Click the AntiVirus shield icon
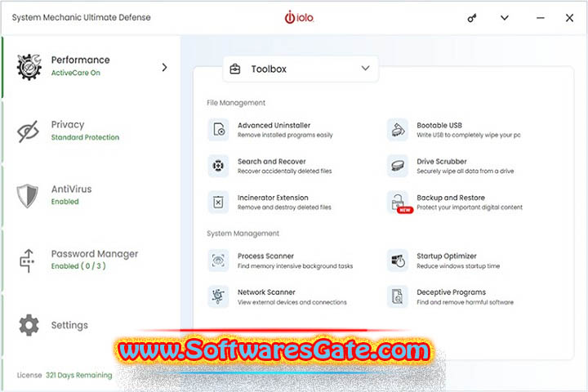 pyautogui.click(x=28, y=195)
